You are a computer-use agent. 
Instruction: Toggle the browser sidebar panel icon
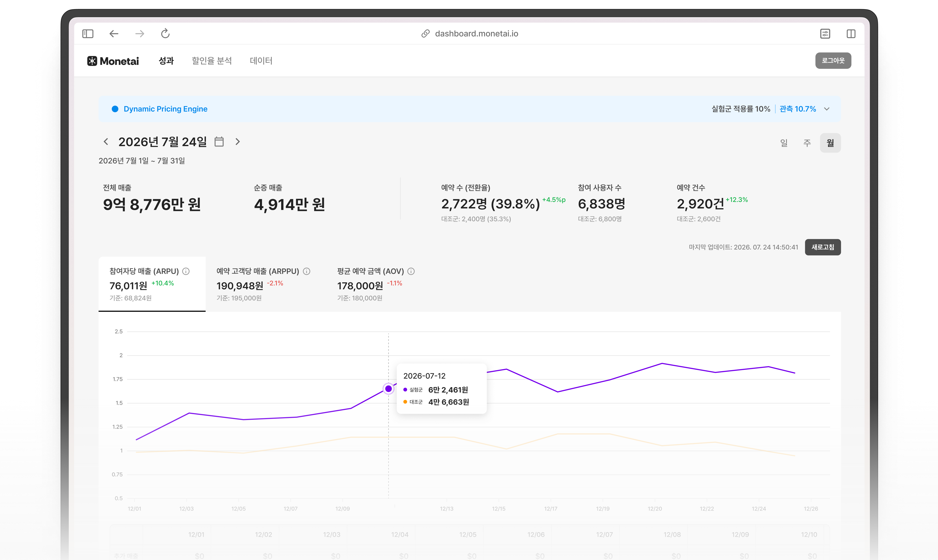tap(88, 34)
